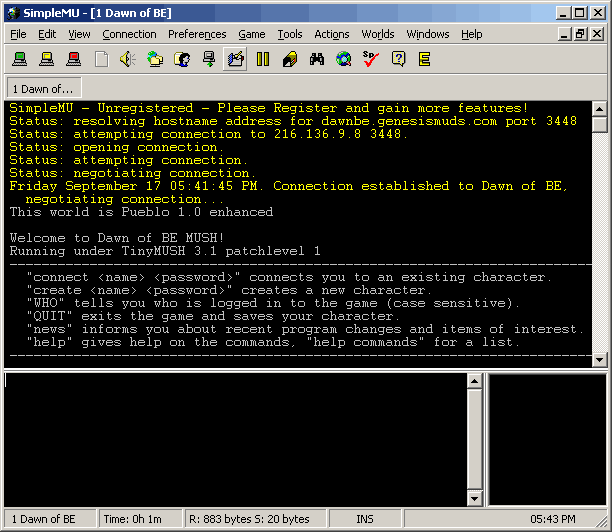Click the '"WHO" tells you who' line
The image size is (612, 532).
click(273, 303)
